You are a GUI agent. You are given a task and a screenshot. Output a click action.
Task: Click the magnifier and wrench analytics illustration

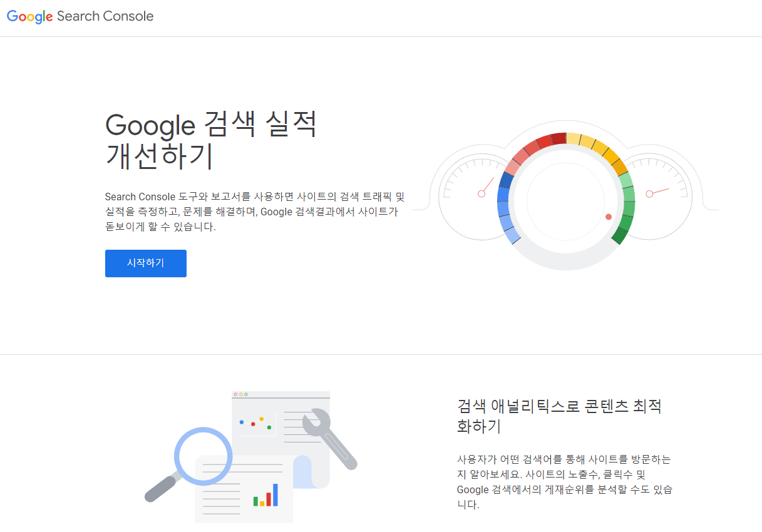coord(251,457)
